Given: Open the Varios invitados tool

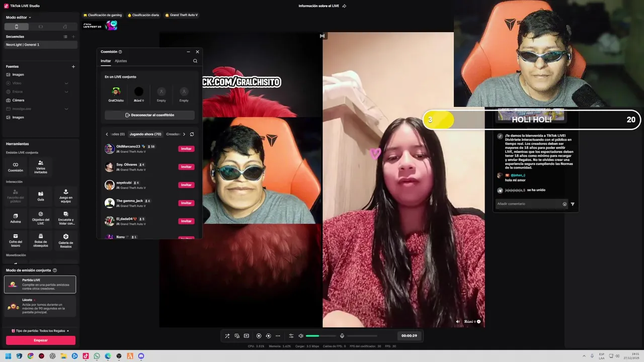Looking at the screenshot, I should (41, 167).
